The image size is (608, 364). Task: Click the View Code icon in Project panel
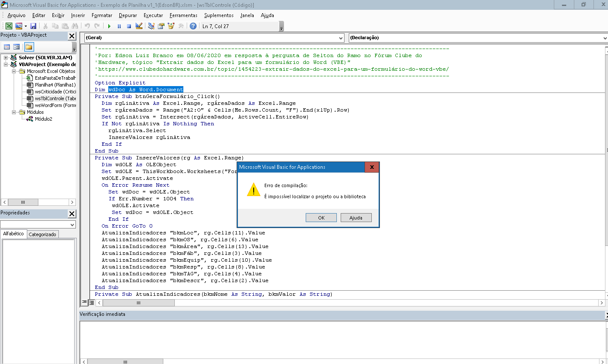tap(7, 47)
